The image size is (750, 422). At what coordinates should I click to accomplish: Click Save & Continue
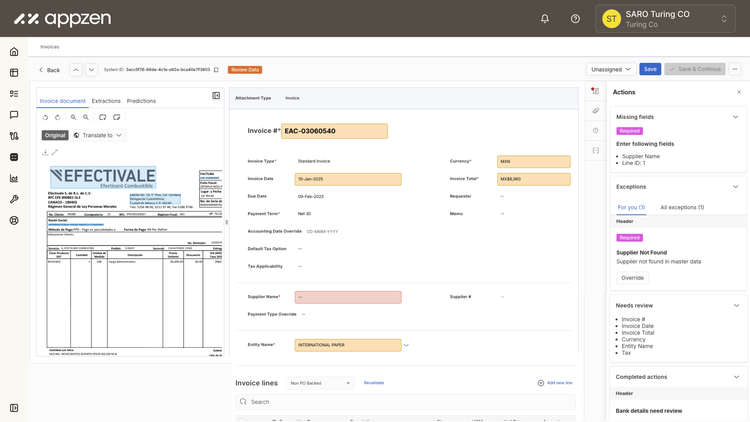(695, 69)
